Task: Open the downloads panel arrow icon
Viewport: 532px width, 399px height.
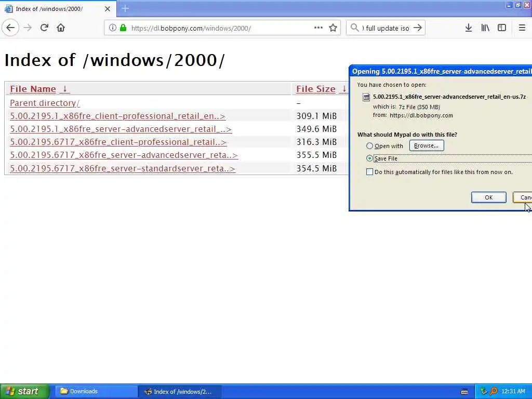Action: click(469, 28)
